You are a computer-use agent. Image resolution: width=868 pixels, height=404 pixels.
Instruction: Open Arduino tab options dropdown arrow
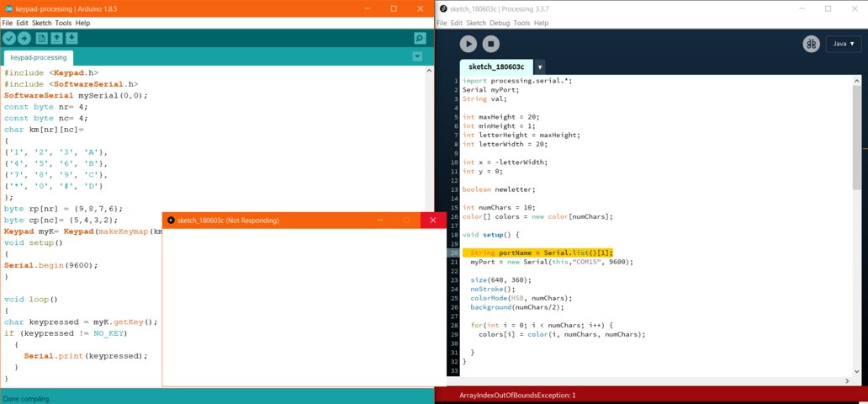click(x=417, y=56)
